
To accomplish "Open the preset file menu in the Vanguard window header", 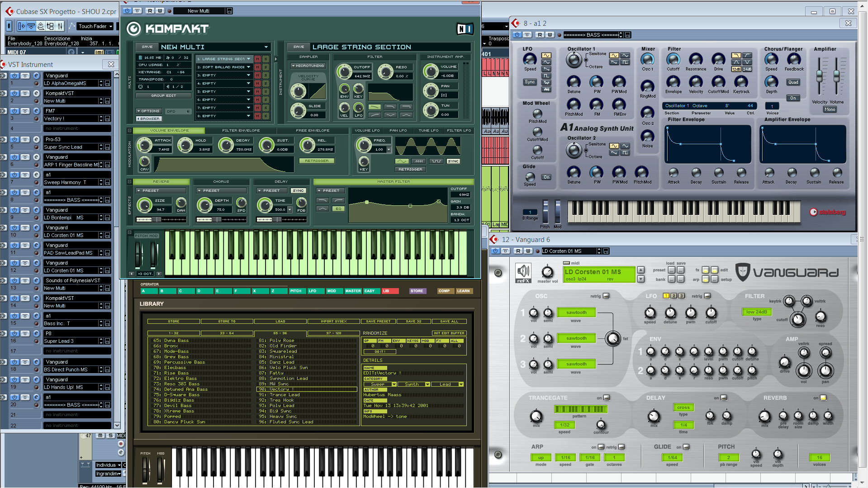I will click(606, 251).
